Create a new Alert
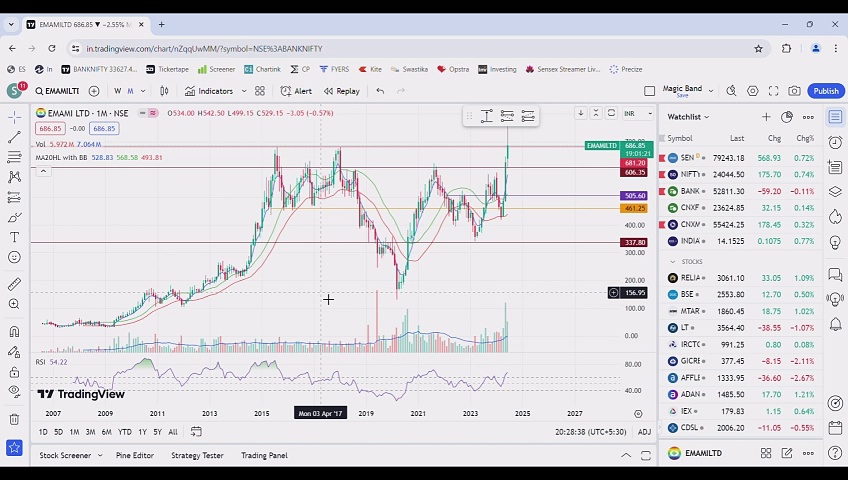The width and height of the screenshot is (848, 480). tap(296, 91)
